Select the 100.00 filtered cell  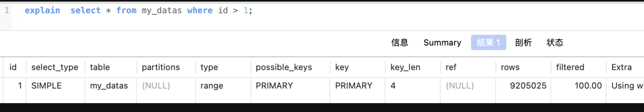point(588,86)
